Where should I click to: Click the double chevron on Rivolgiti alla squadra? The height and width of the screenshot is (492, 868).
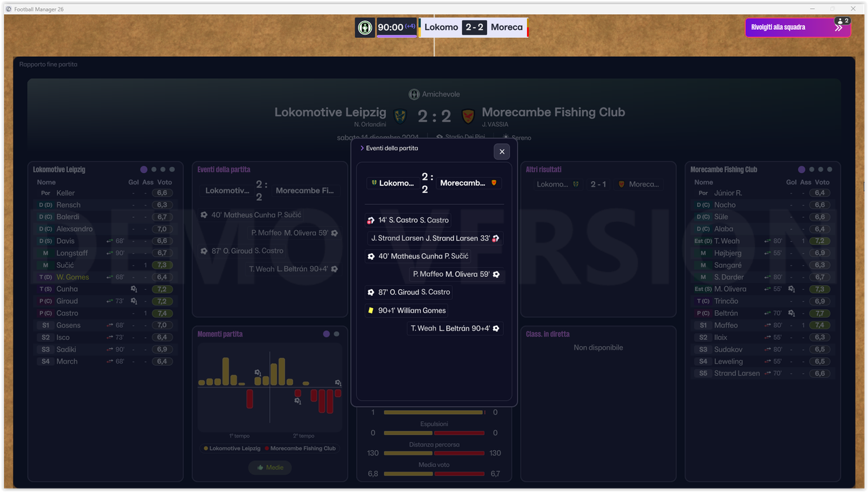tap(839, 28)
